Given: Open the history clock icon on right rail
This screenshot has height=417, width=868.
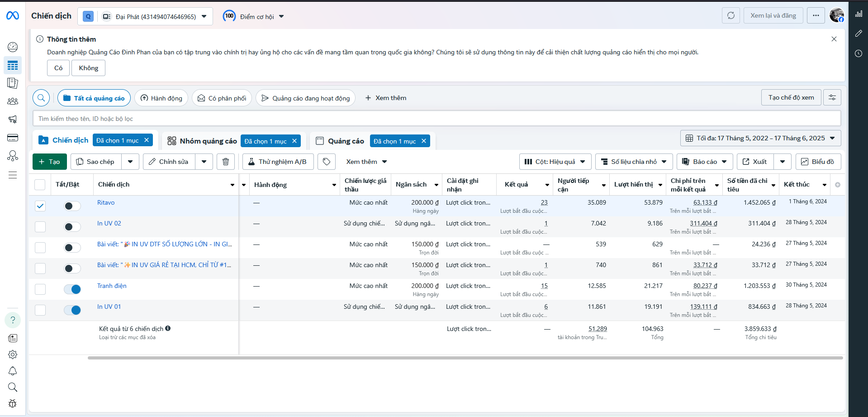Looking at the screenshot, I should 859,53.
